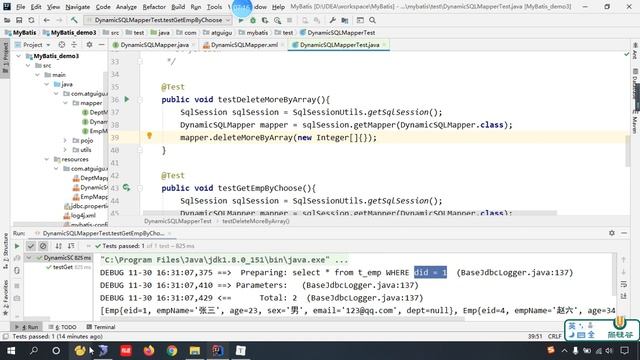Open the Terminal tool window
The image size is (640, 360).
101,327
